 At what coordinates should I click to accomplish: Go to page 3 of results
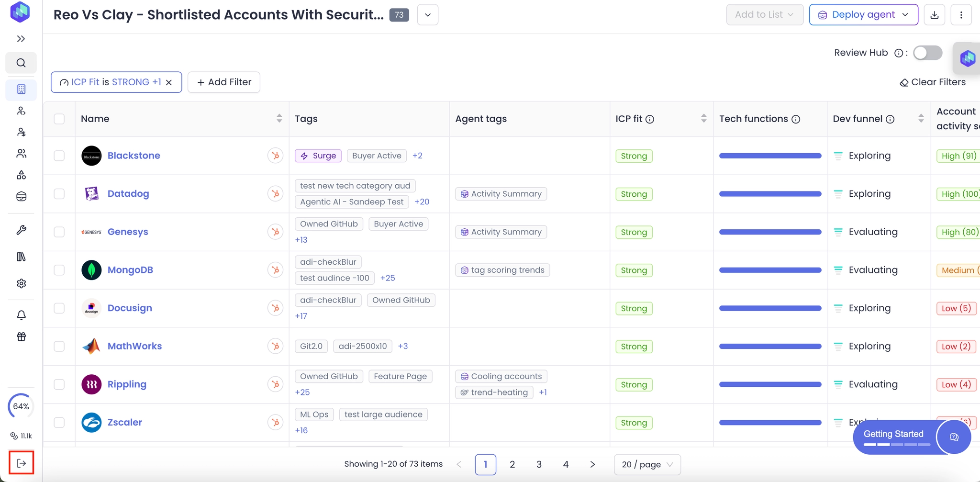coord(539,464)
